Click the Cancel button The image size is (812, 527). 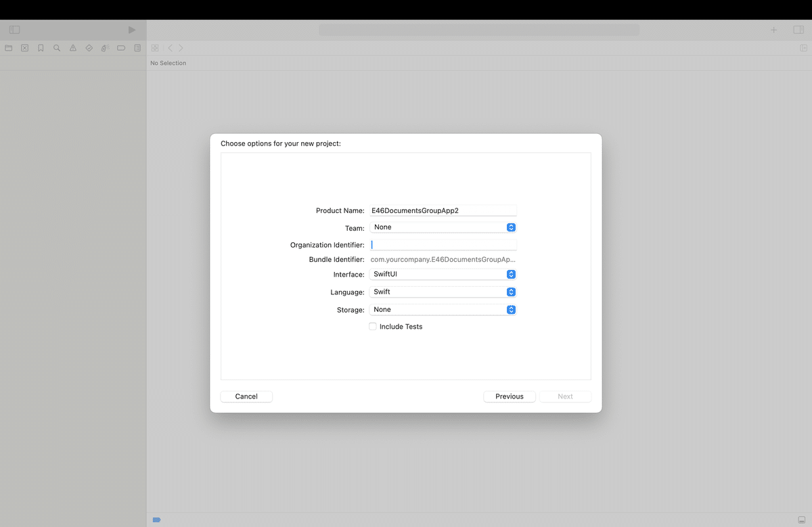pos(246,396)
